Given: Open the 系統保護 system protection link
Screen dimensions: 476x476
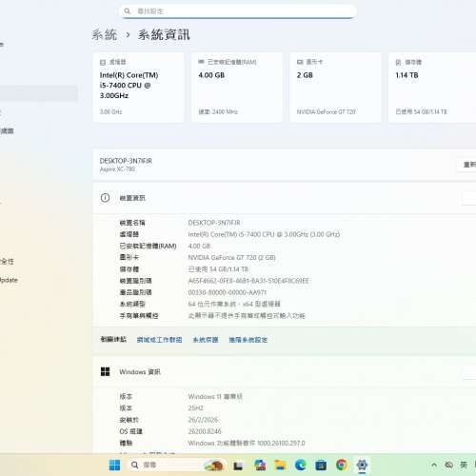Looking at the screenshot, I should (206, 340).
